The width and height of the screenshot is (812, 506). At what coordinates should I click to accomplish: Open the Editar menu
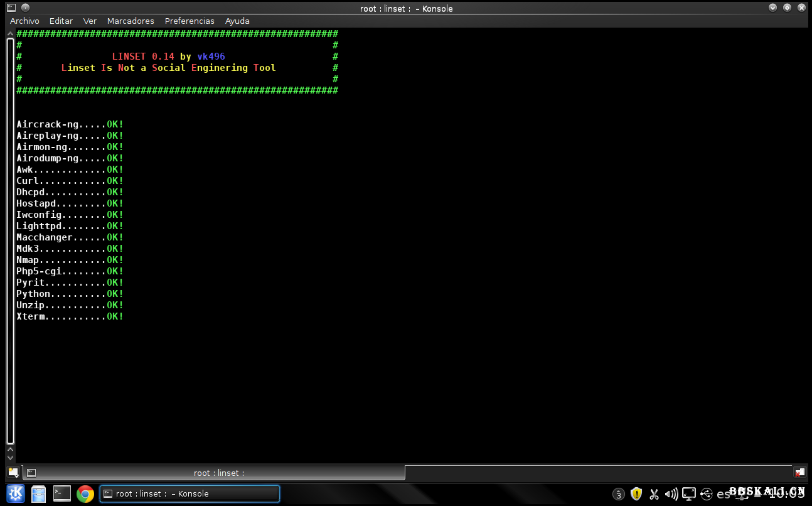coord(61,21)
